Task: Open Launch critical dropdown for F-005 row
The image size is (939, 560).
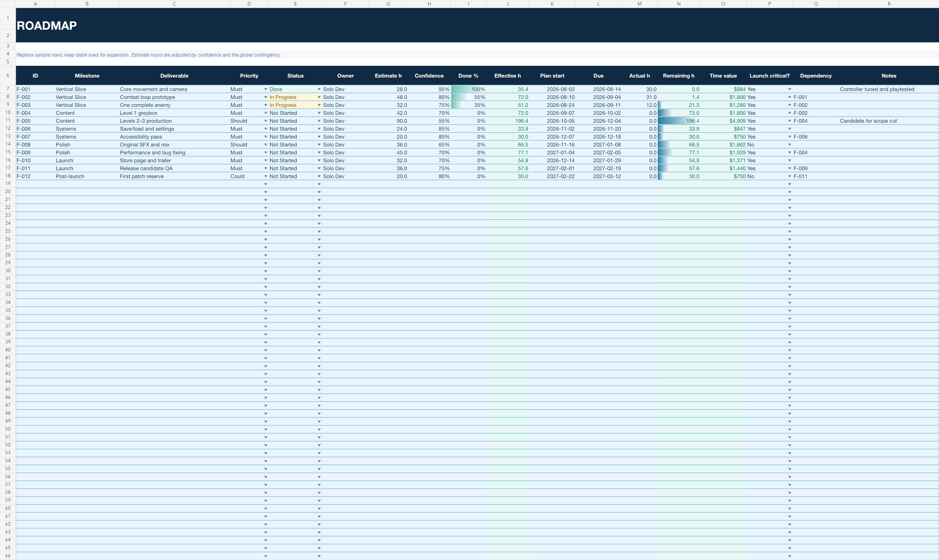Action: pyautogui.click(x=790, y=121)
